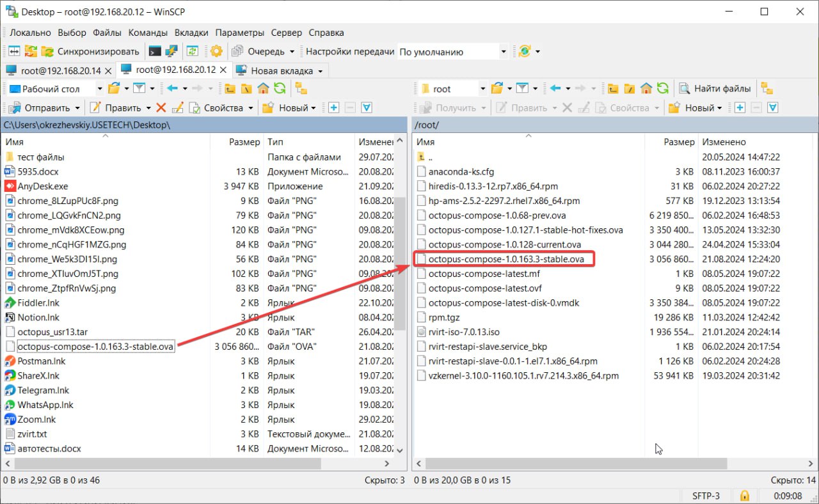Go to home directory in remote panel
This screenshot has height=504, width=819.
(646, 88)
